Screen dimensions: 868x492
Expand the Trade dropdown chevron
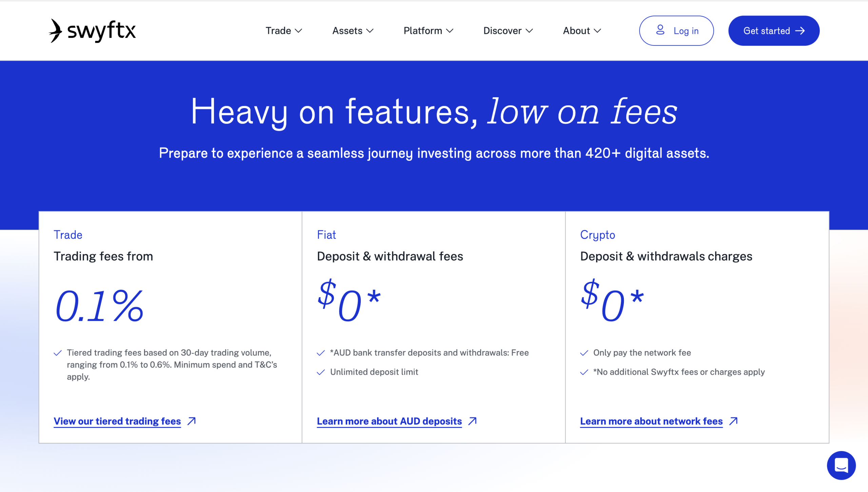click(298, 31)
